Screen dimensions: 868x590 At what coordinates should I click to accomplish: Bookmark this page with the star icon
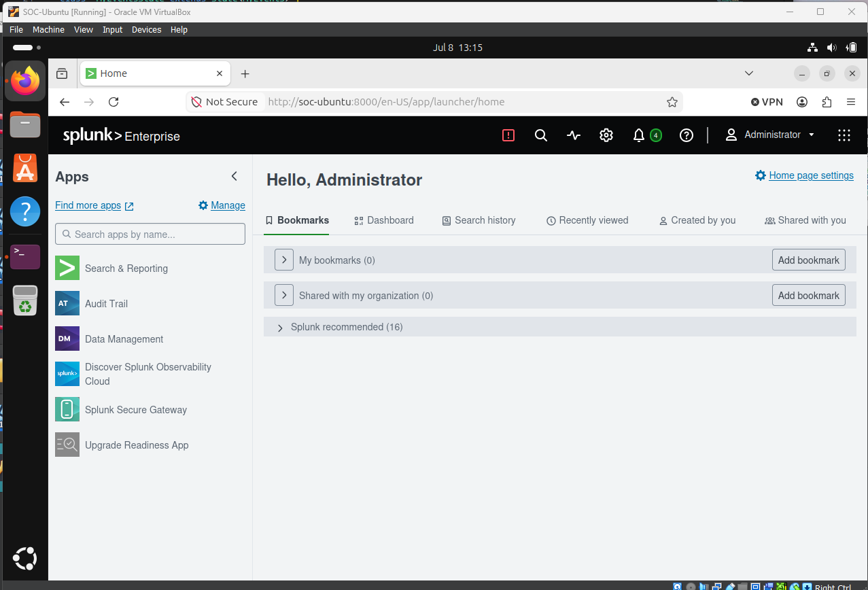point(672,102)
